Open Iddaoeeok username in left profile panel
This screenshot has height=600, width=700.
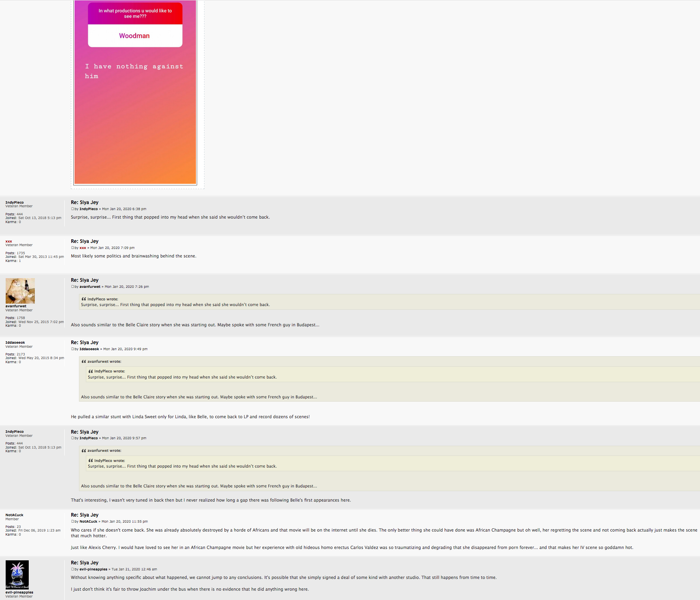click(x=15, y=343)
